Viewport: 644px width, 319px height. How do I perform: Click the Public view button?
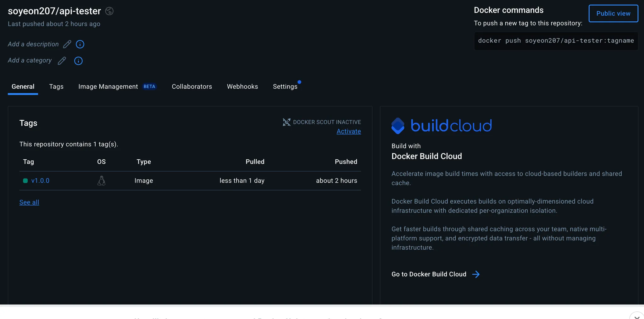(613, 14)
